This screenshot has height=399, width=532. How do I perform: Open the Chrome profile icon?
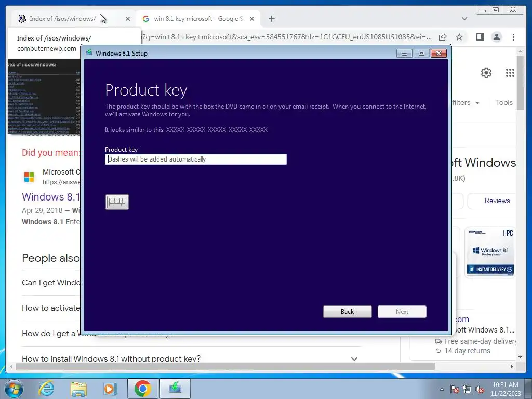(496, 37)
